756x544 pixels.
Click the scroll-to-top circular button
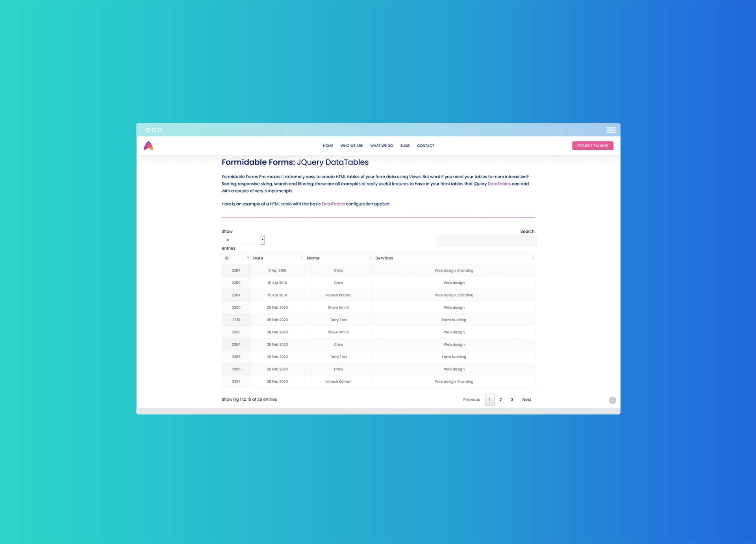(613, 400)
